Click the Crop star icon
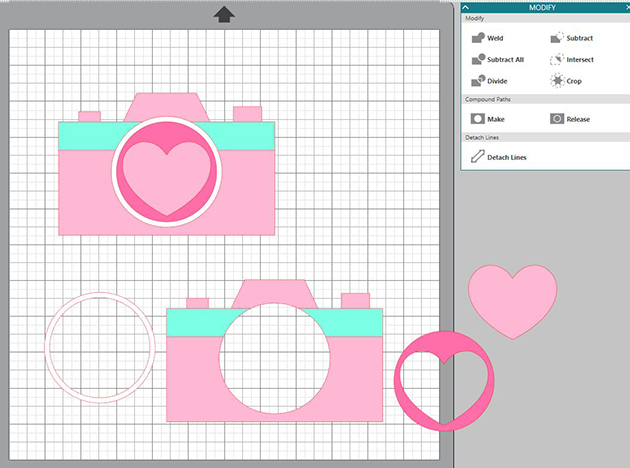This screenshot has width=630, height=468. coord(557,81)
